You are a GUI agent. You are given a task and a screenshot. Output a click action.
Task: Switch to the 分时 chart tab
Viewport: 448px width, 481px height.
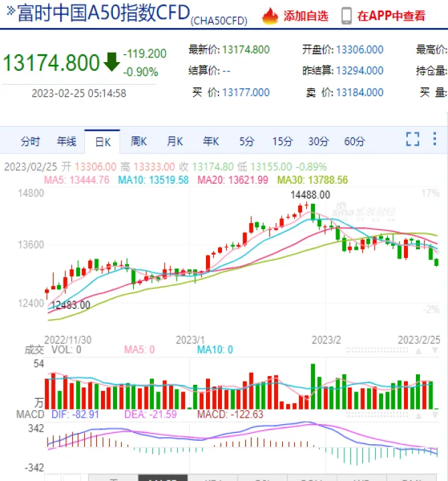[x=30, y=142]
